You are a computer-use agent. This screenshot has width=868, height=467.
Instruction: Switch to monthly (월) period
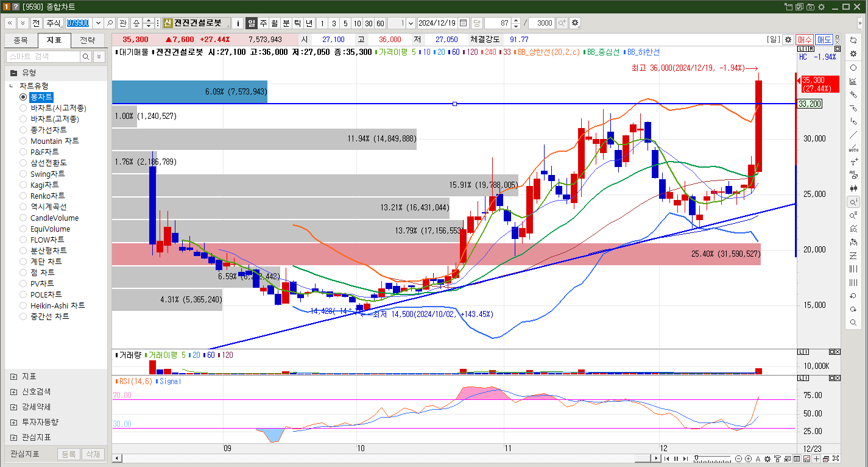(275, 23)
